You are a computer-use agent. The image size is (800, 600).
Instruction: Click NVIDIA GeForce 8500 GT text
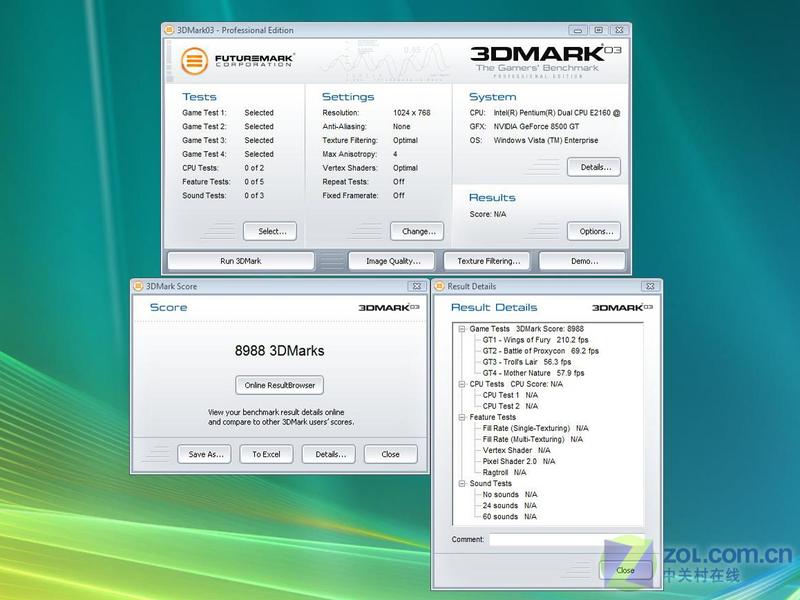pyautogui.click(x=536, y=127)
